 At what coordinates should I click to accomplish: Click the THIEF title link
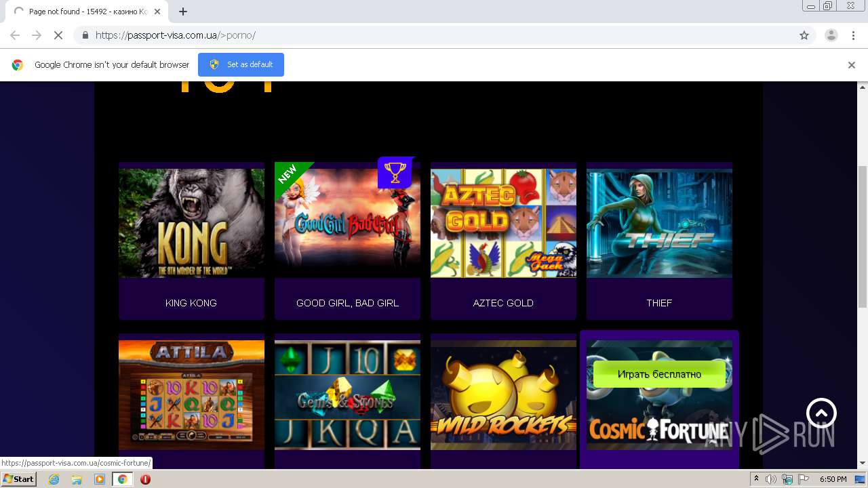(x=659, y=303)
